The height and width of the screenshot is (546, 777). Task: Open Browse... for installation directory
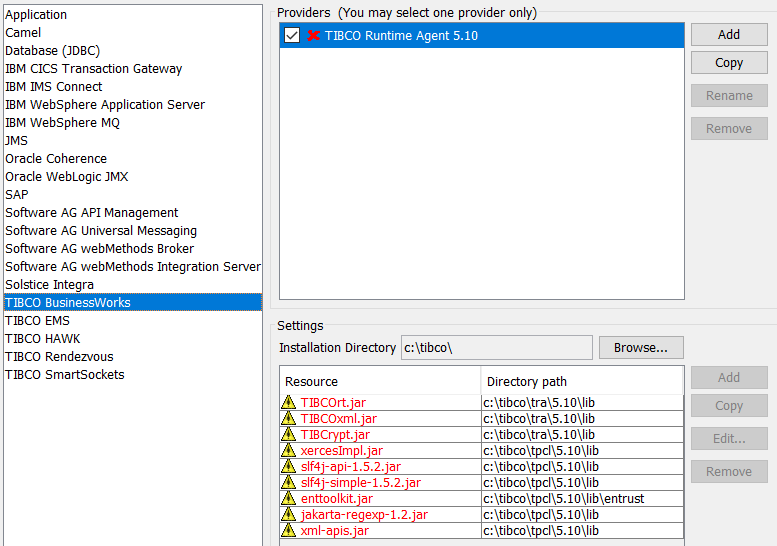point(641,348)
